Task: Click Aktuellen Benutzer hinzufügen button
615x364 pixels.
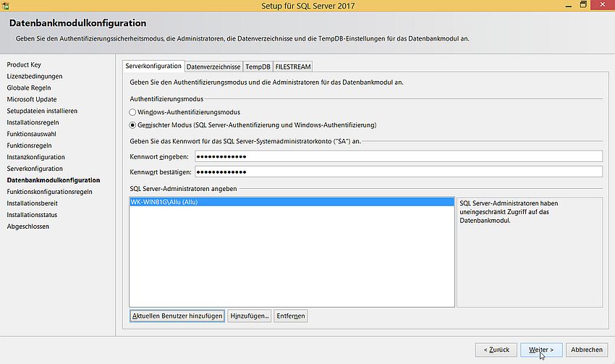Action: click(x=177, y=316)
